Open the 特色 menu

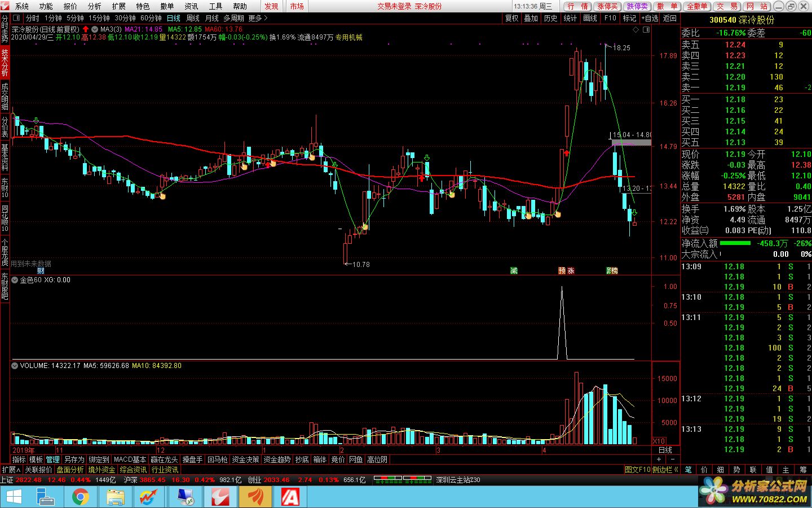coord(143,6)
